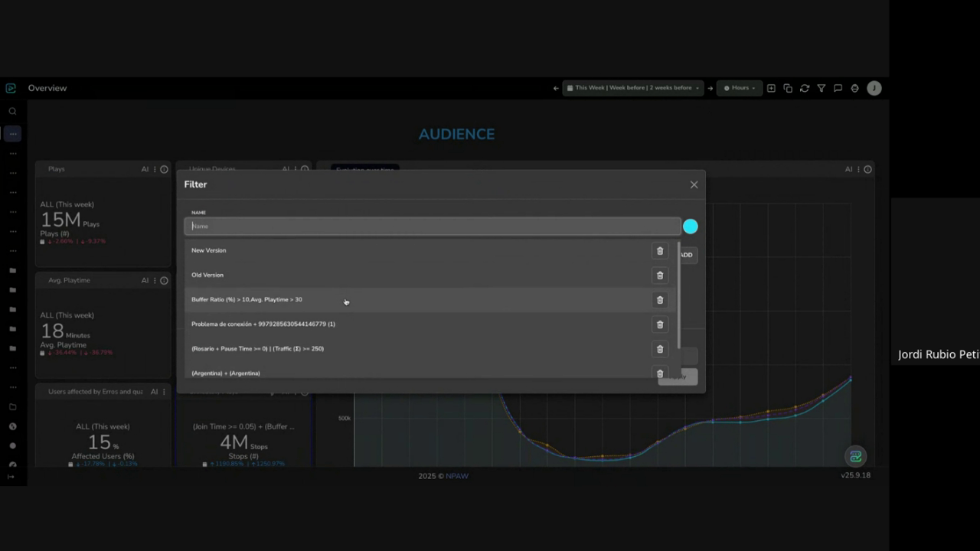Delete the Rosario + Pause Time filter

coord(660,349)
